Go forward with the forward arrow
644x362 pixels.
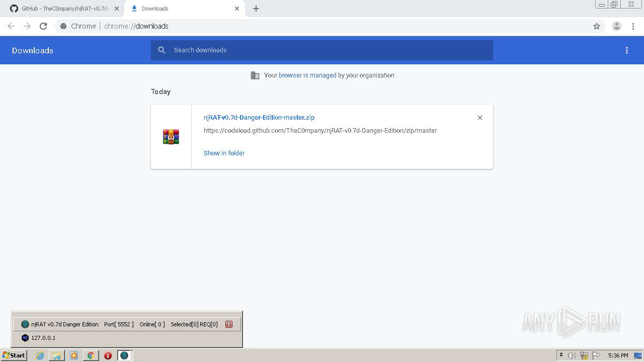(27, 26)
